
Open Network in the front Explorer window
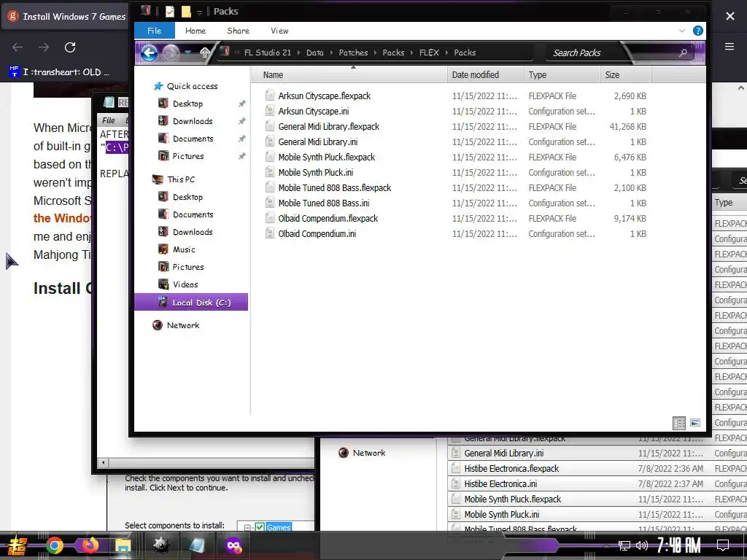(182, 325)
